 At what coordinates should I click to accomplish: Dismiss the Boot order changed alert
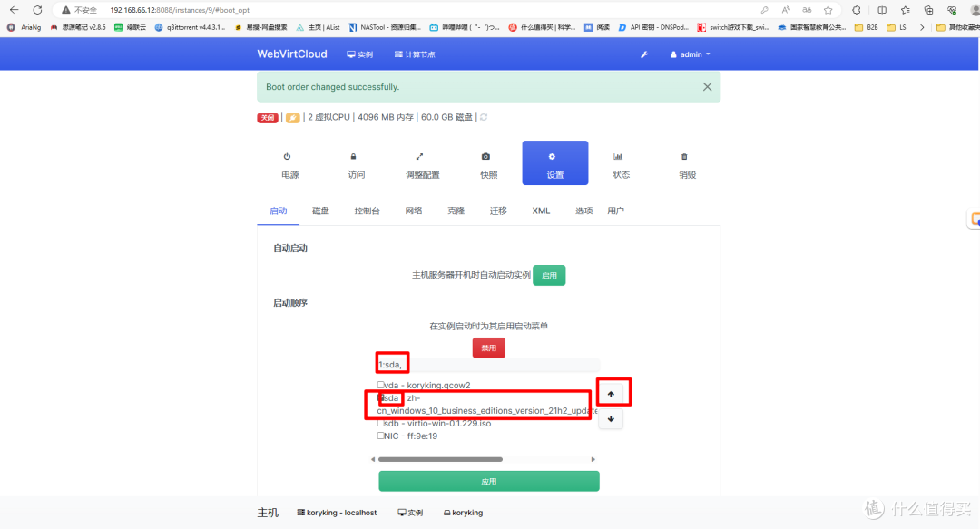click(x=707, y=87)
